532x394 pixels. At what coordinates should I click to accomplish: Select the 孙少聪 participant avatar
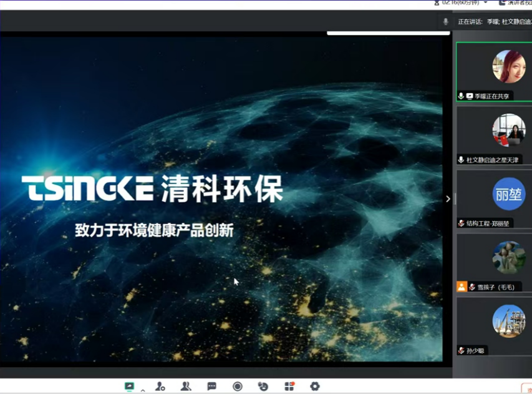(508, 321)
